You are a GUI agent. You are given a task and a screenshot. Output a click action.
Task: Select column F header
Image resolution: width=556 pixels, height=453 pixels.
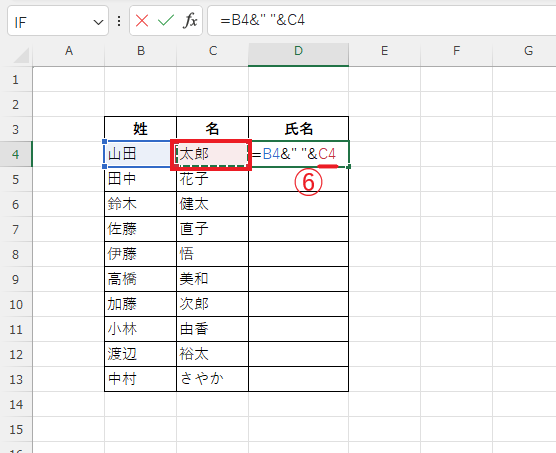tap(456, 51)
